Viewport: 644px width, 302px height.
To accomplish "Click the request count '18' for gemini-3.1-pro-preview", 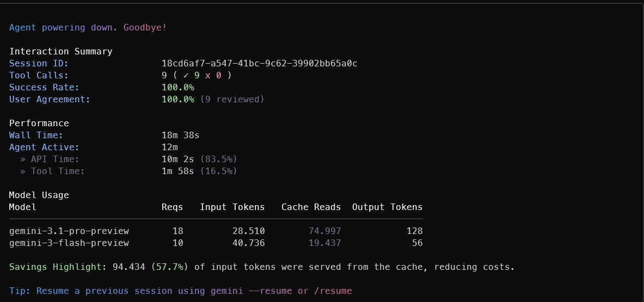I will coord(178,231).
